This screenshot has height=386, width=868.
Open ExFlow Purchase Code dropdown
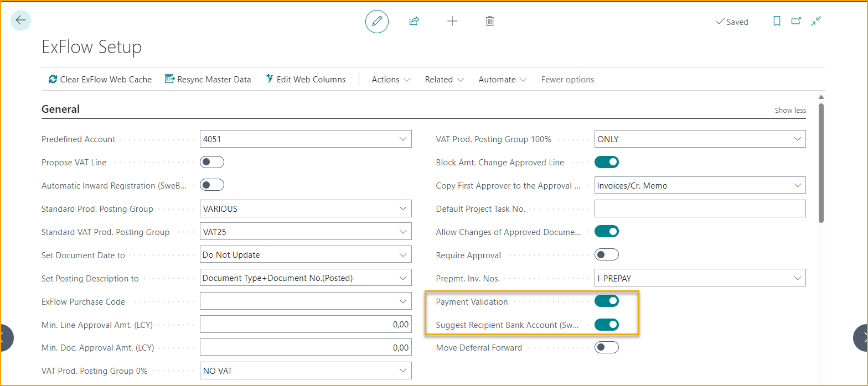tap(403, 301)
